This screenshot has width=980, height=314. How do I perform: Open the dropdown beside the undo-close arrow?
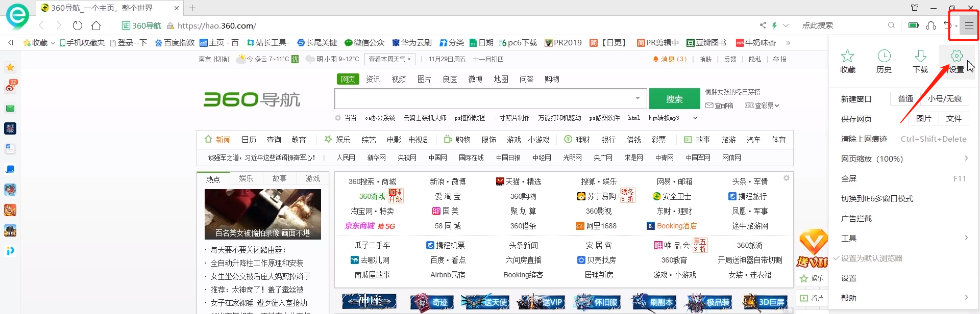tap(955, 26)
